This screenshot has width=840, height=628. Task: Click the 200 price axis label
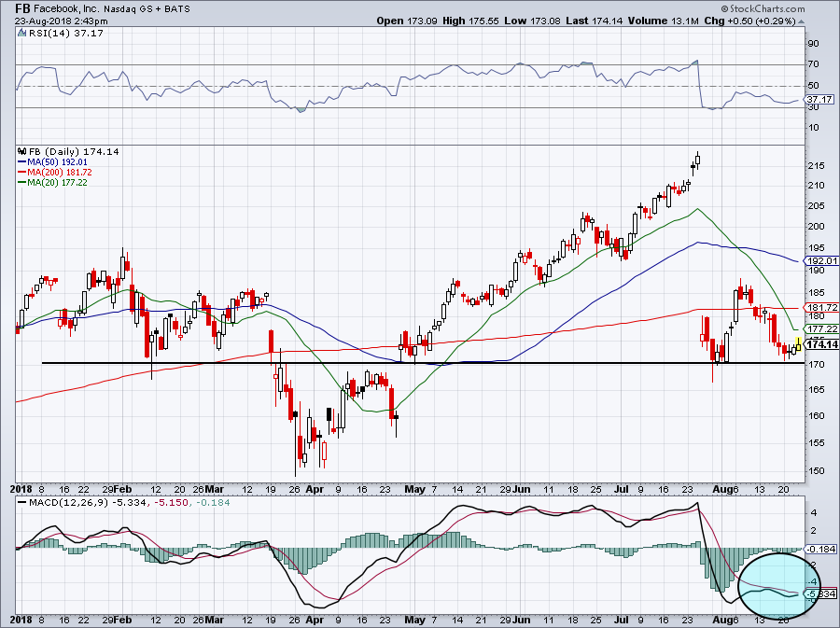tap(816, 227)
